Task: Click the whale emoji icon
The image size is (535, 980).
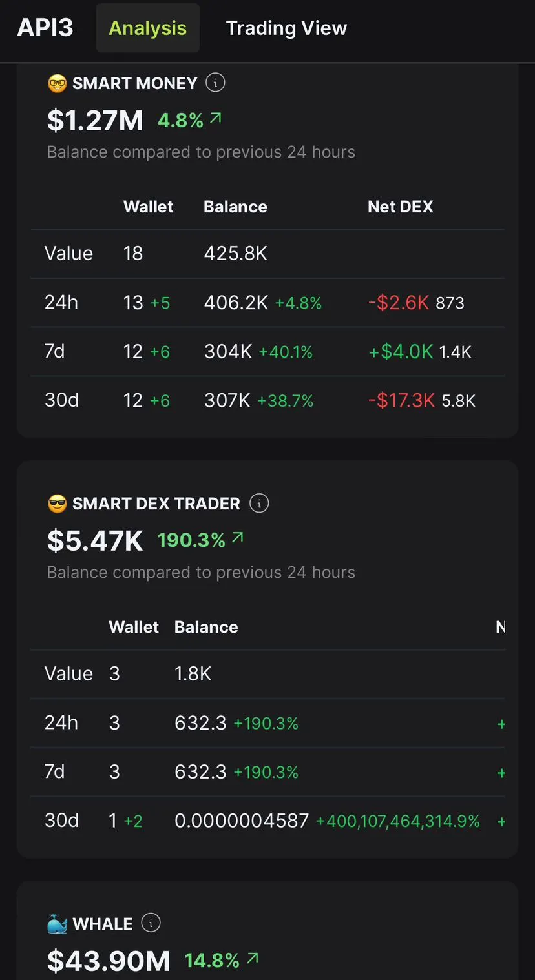Action: click(x=58, y=924)
